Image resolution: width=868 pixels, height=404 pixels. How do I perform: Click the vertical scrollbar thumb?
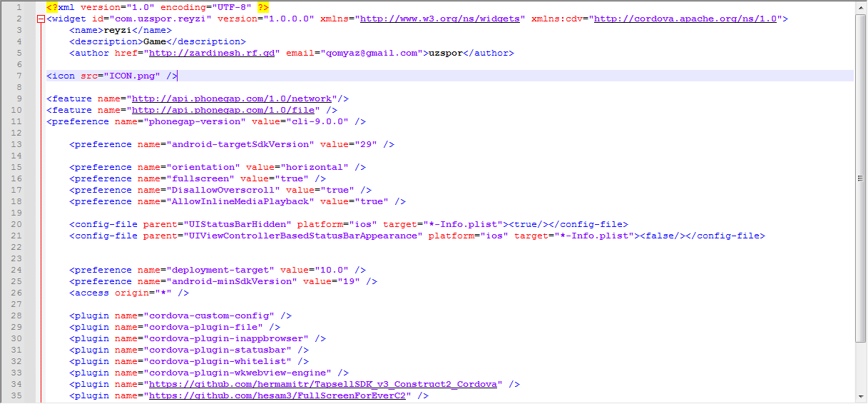click(x=862, y=178)
